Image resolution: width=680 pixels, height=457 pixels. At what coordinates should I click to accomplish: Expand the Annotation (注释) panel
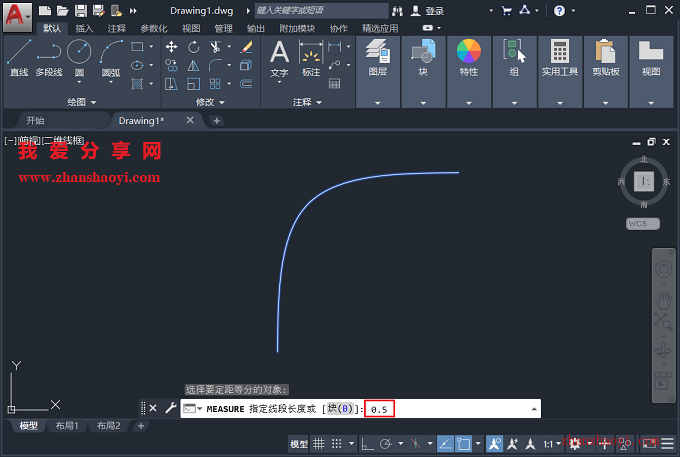click(307, 102)
